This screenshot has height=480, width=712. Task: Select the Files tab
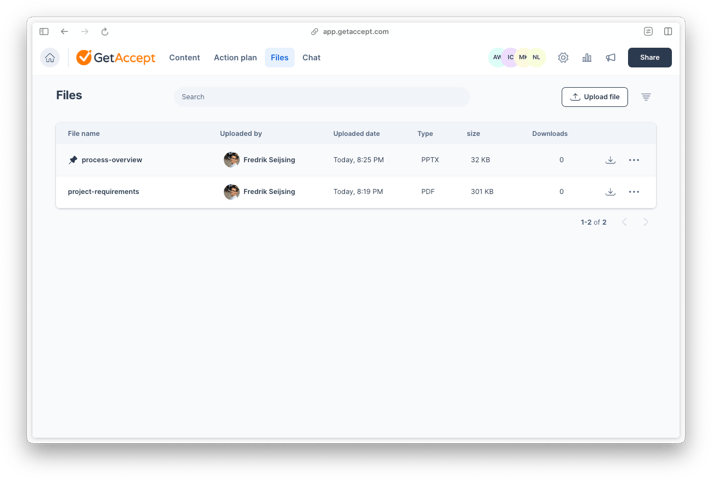(280, 58)
